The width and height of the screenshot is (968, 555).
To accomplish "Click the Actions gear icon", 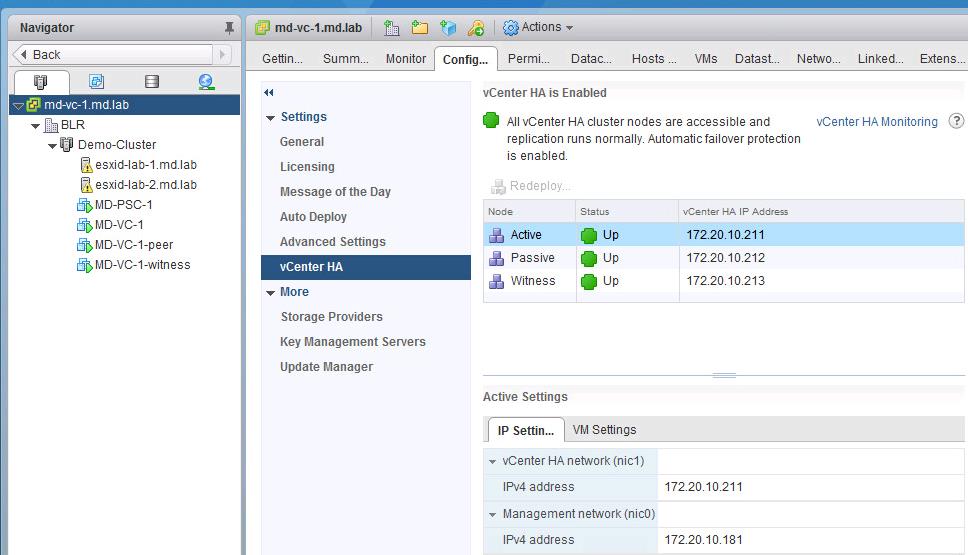I will pyautogui.click(x=511, y=28).
